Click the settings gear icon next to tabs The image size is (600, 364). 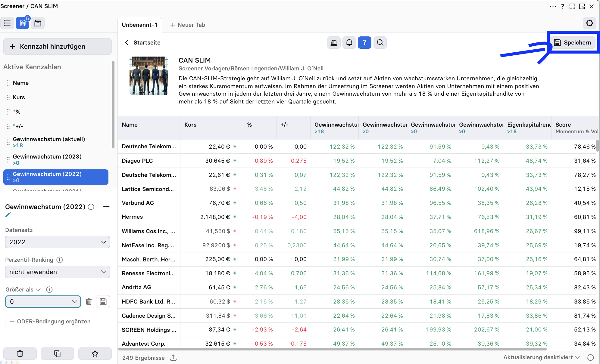tap(589, 23)
